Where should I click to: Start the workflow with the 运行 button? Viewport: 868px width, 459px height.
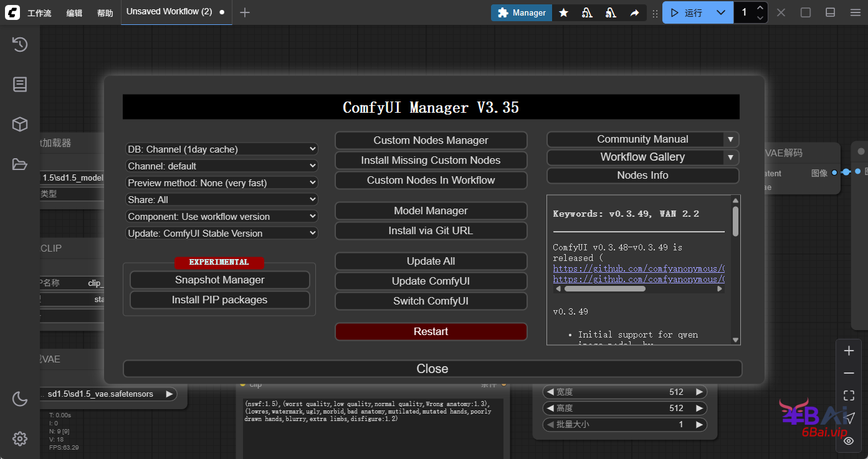pyautogui.click(x=686, y=12)
